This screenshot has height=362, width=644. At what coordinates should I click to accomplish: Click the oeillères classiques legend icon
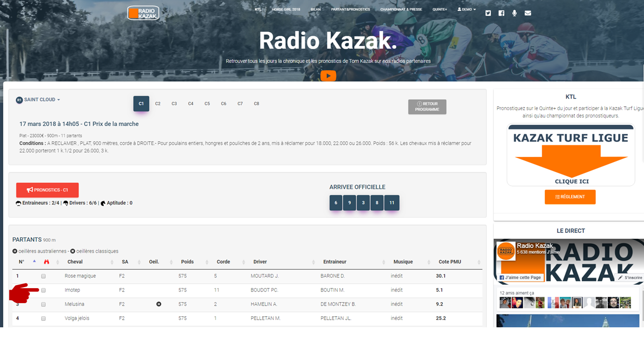click(72, 251)
